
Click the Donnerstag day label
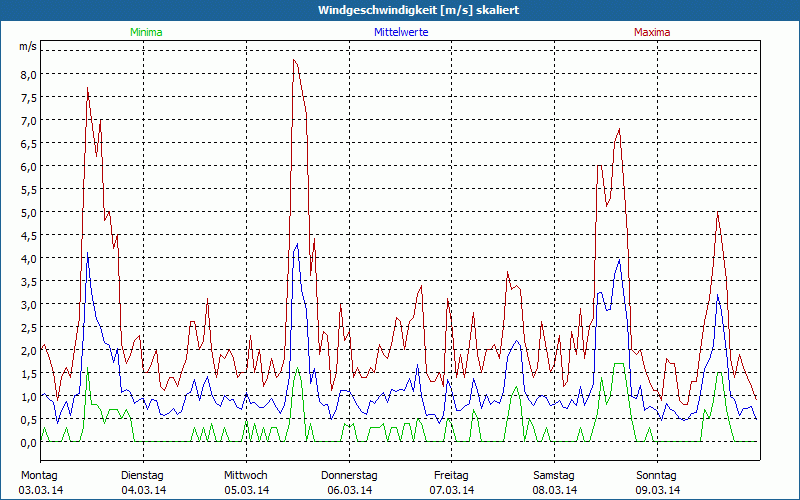click(x=349, y=475)
